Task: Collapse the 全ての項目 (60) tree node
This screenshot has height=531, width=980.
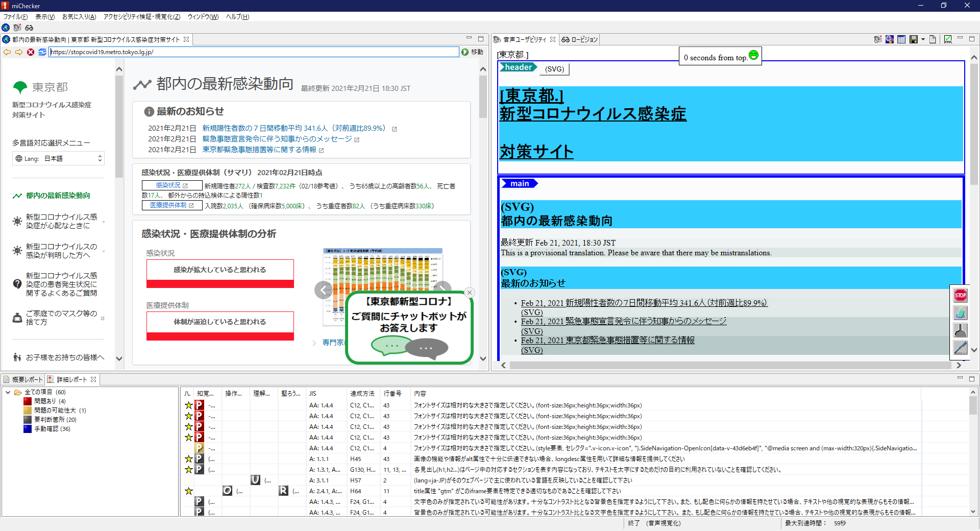Action: 8,392
